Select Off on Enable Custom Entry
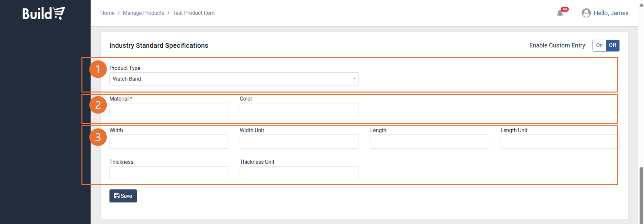The height and width of the screenshot is (224, 644). (x=612, y=45)
